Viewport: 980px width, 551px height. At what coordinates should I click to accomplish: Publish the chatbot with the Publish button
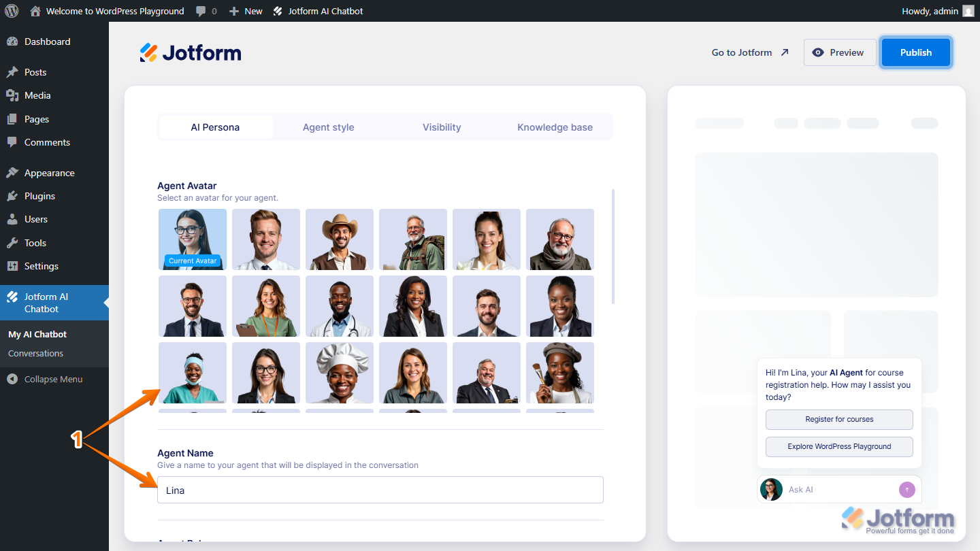point(916,52)
